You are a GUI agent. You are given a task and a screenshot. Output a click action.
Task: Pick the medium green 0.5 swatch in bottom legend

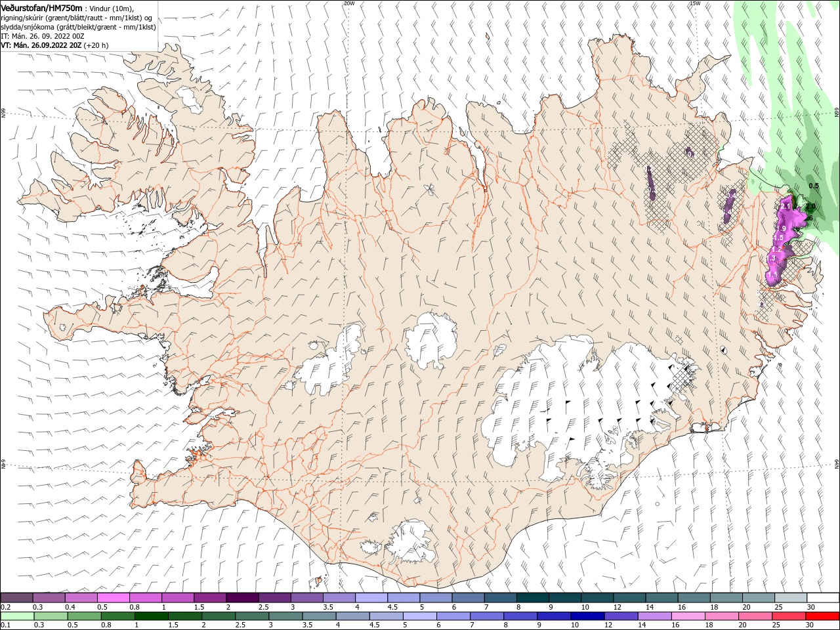pyautogui.click(x=85, y=616)
